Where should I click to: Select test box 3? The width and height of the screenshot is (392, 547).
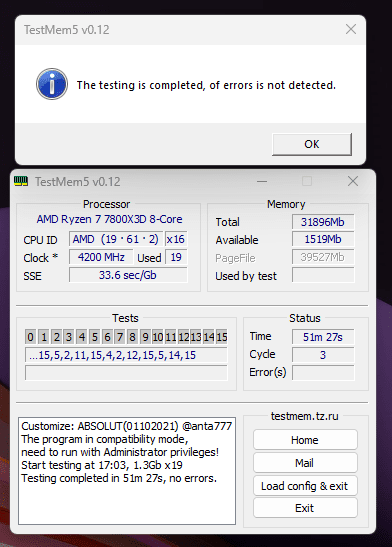[x=69, y=337]
